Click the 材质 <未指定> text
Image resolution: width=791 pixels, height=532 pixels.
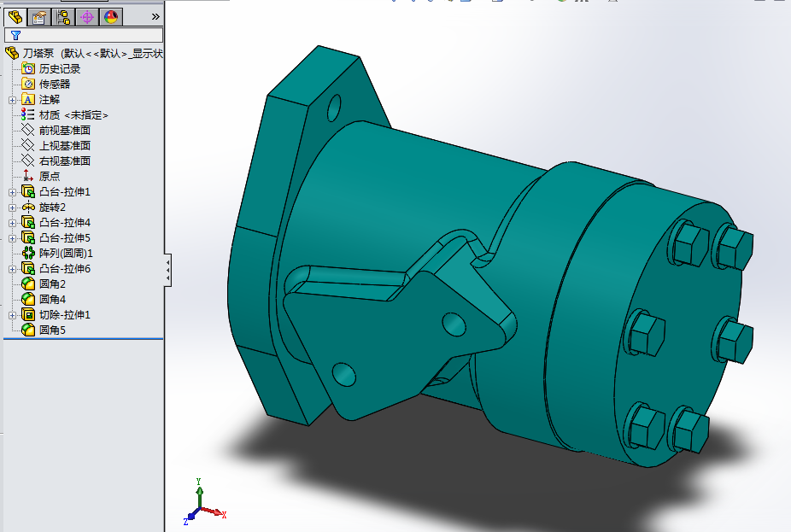73,115
